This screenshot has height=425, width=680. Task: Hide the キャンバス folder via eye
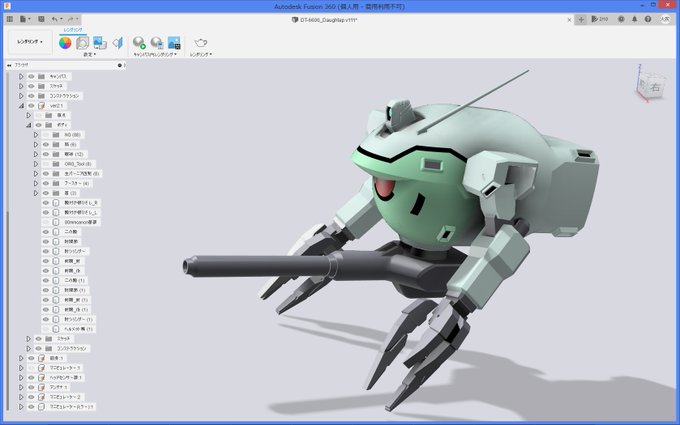31,76
